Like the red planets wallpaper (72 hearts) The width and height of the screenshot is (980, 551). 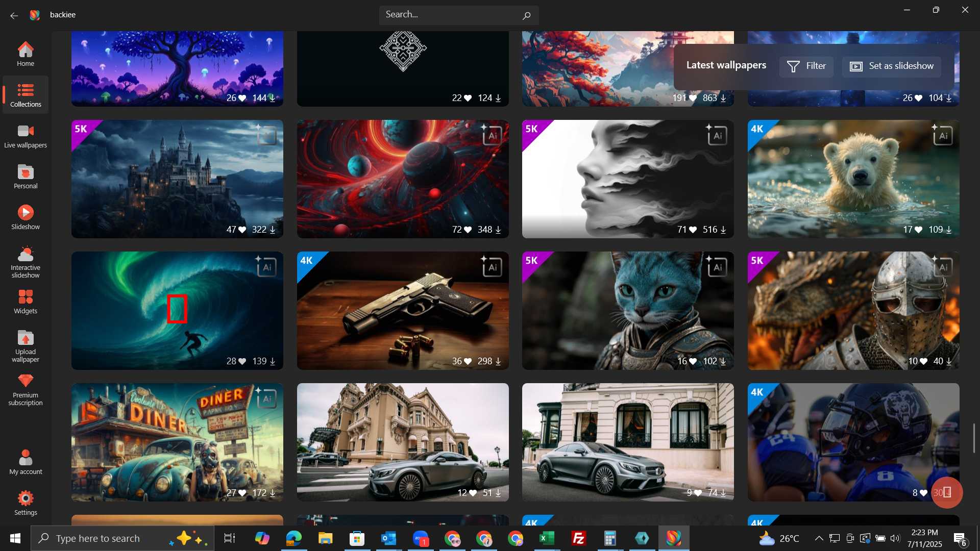[x=468, y=230]
